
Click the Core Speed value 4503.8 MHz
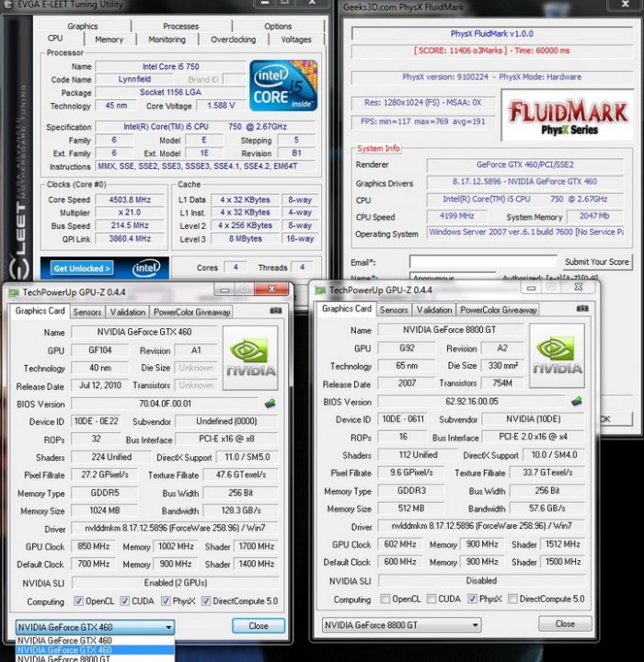(130, 200)
